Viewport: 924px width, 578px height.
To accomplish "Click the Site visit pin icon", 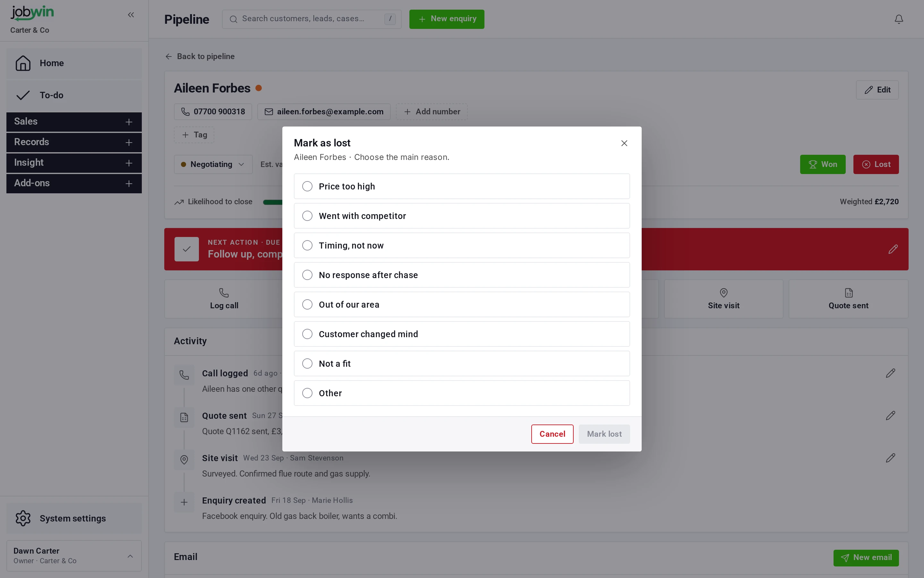I will click(723, 293).
